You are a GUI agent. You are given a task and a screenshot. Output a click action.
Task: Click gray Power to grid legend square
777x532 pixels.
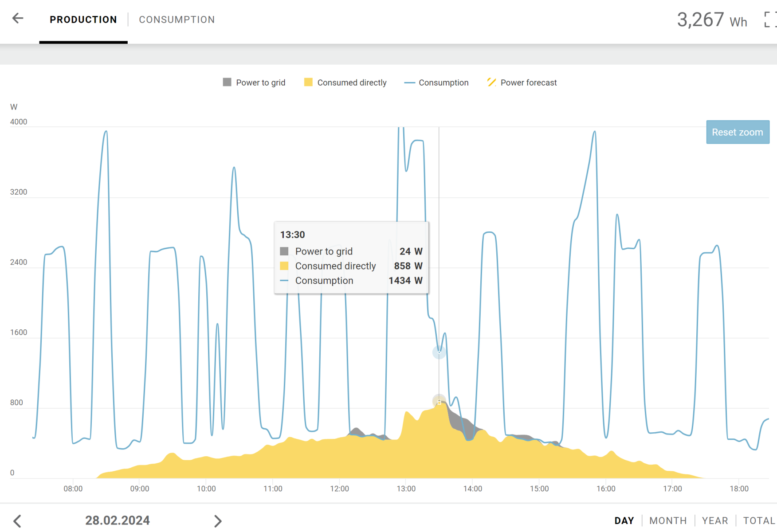tap(227, 82)
